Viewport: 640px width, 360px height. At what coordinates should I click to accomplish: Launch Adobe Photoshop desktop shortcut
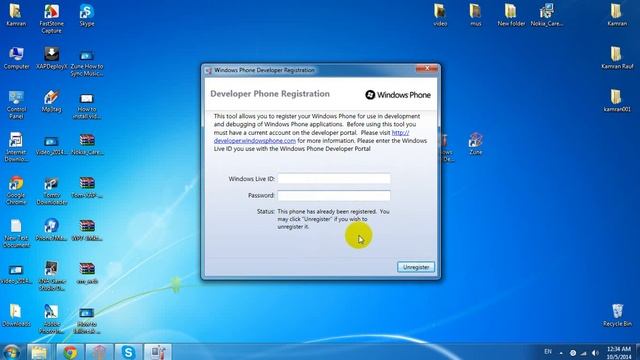pyautogui.click(x=51, y=319)
